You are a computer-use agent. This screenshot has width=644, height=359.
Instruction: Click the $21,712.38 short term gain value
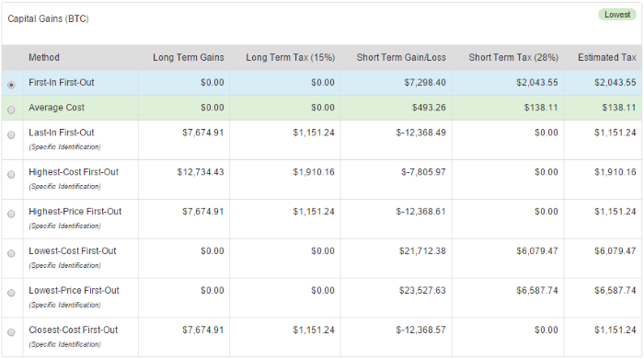tap(422, 251)
